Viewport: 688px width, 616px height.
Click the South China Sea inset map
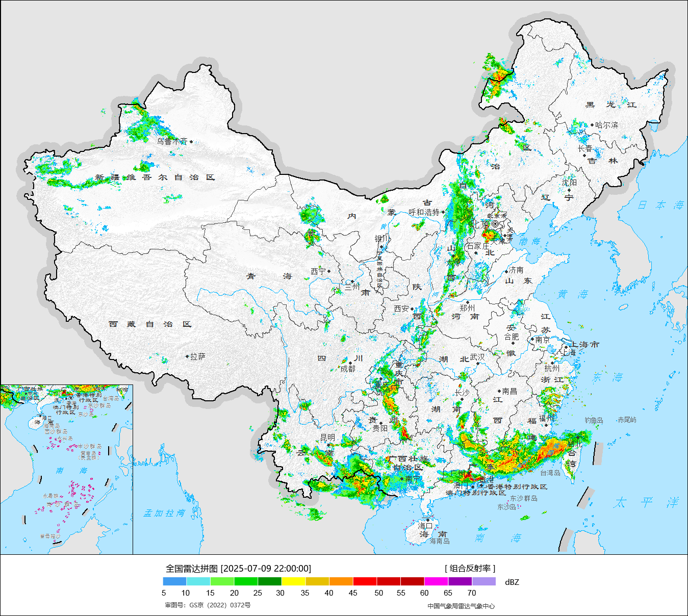pyautogui.click(x=67, y=469)
